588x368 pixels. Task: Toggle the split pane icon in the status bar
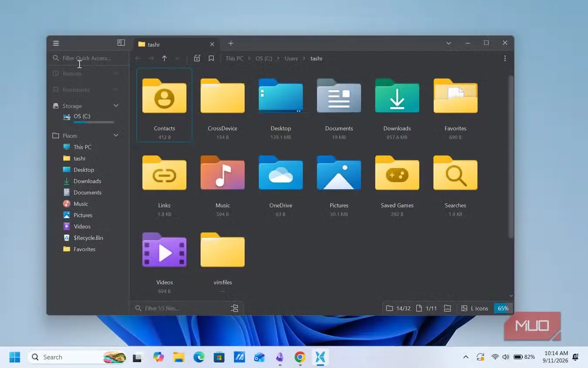447,308
